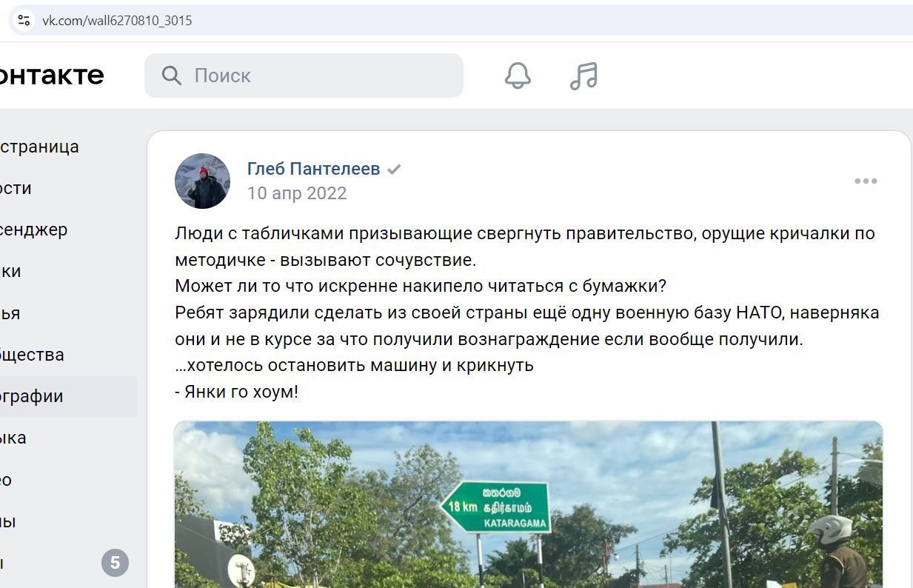The image size is (913, 588).
Task: Open Глеб Пантелеев author name link
Action: pyautogui.click(x=313, y=169)
